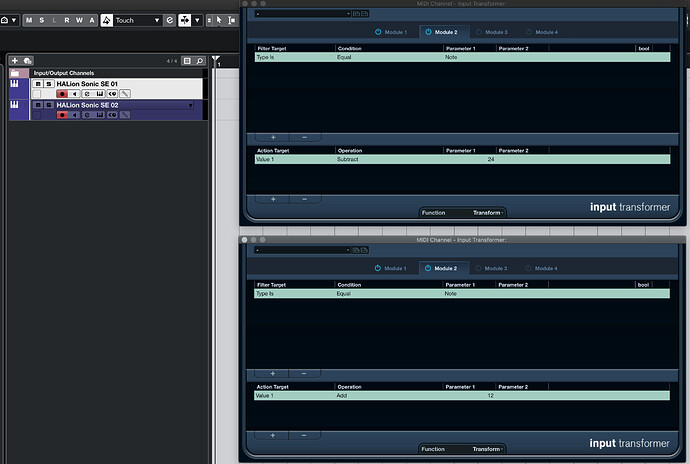Click the Add Track plus button
690x464 pixels.
point(15,61)
